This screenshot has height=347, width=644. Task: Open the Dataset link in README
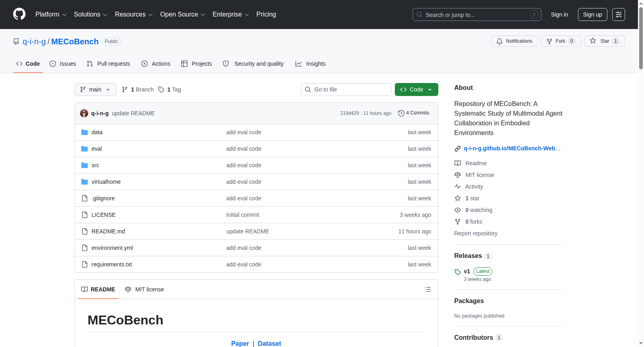[269, 343]
